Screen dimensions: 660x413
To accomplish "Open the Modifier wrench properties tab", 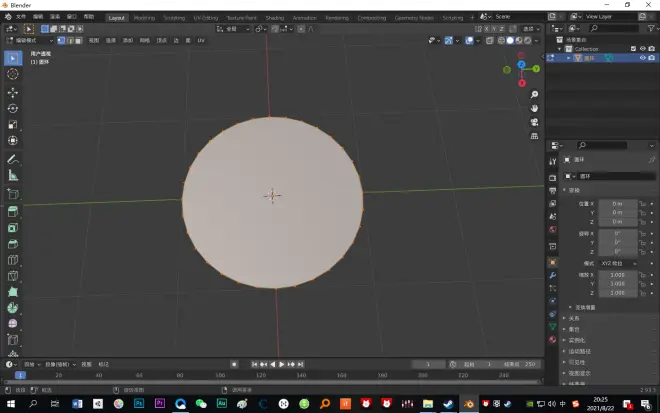I will pyautogui.click(x=552, y=275).
